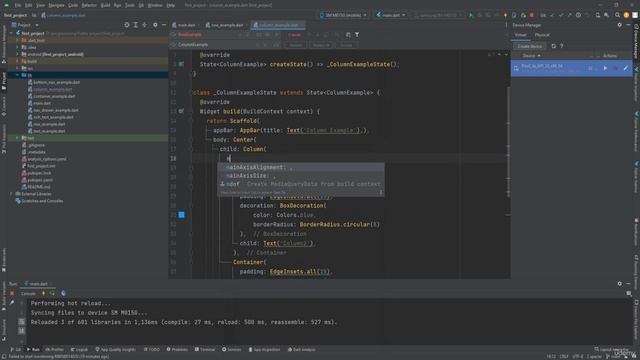Sort by Device column header
This screenshot has height=360, width=640.
click(x=531, y=56)
